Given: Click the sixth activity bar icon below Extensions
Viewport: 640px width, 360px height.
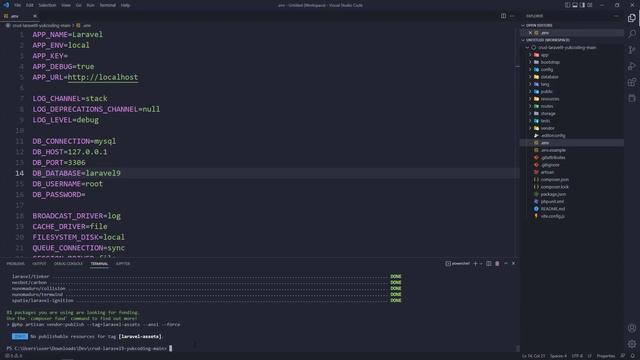Looking at the screenshot, I should point(632,98).
